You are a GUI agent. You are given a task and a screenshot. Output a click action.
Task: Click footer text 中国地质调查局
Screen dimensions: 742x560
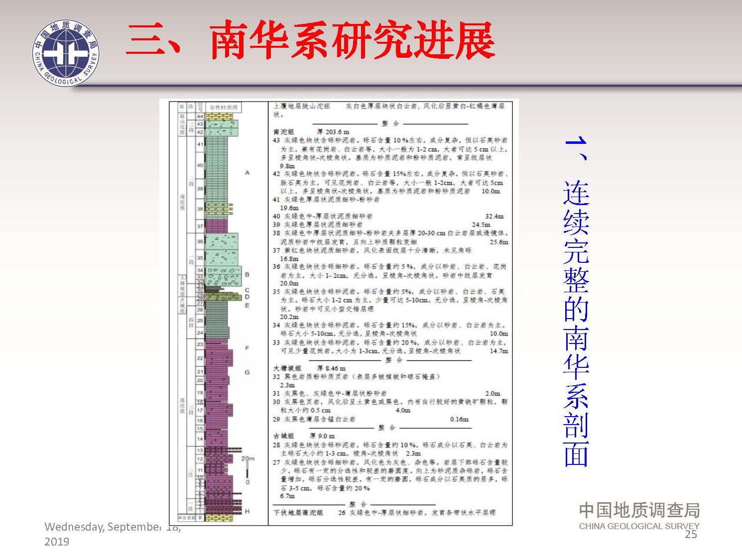pyautogui.click(x=639, y=510)
